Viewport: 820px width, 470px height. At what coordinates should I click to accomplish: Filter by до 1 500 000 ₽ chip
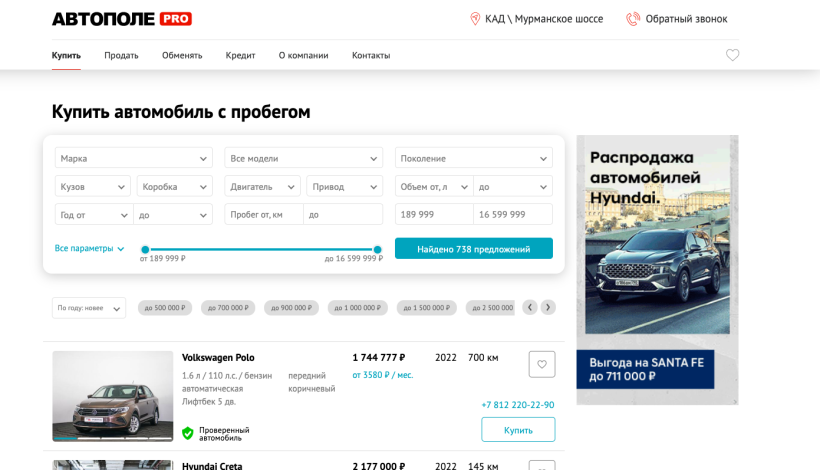tap(427, 308)
